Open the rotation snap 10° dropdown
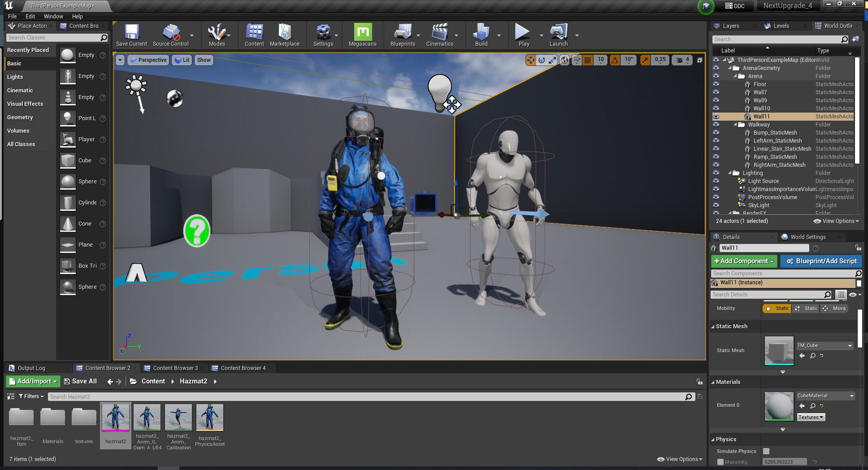 [629, 60]
